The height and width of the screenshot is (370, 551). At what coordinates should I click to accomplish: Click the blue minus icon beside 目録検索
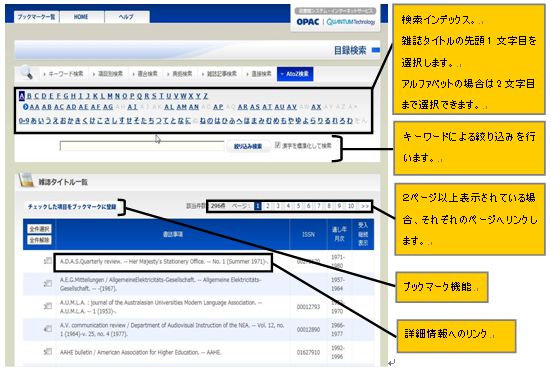coord(376,50)
